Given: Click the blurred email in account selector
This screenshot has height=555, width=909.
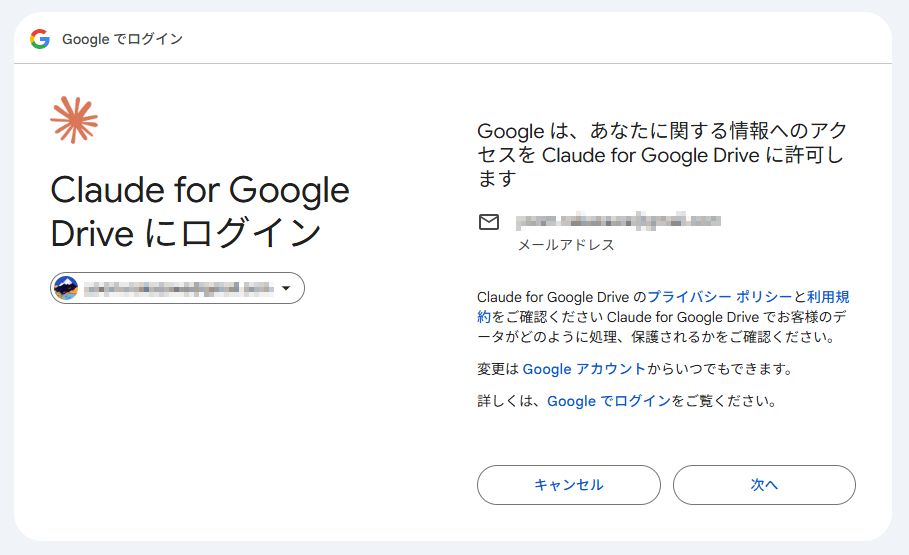Looking at the screenshot, I should 179,288.
